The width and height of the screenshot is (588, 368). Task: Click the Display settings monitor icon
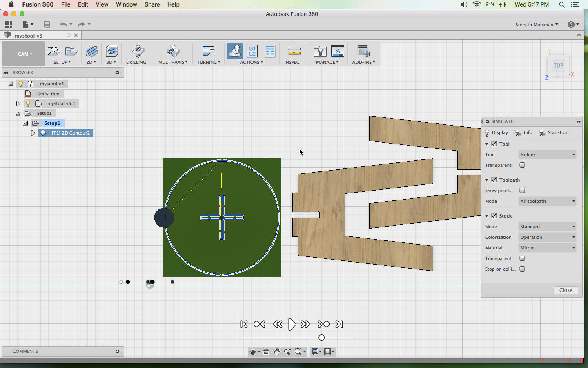[x=315, y=352]
